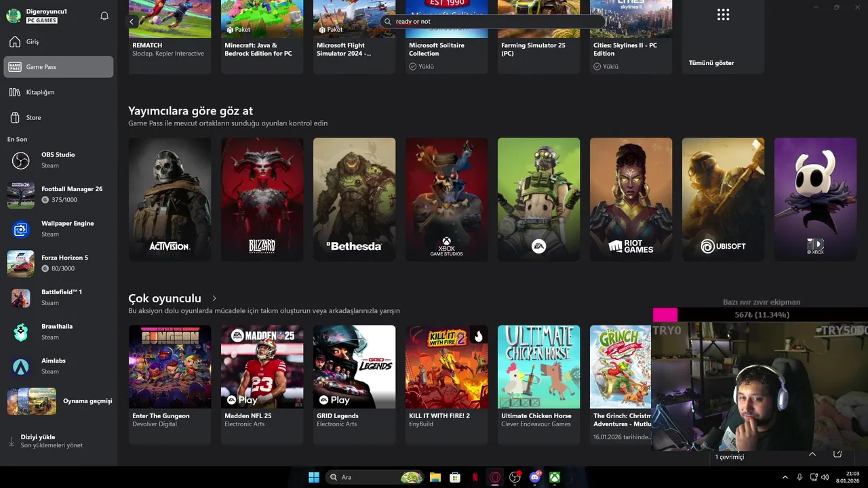The width and height of the screenshot is (868, 488).
Task: Open Kitaplığım library
Action: pos(58,92)
